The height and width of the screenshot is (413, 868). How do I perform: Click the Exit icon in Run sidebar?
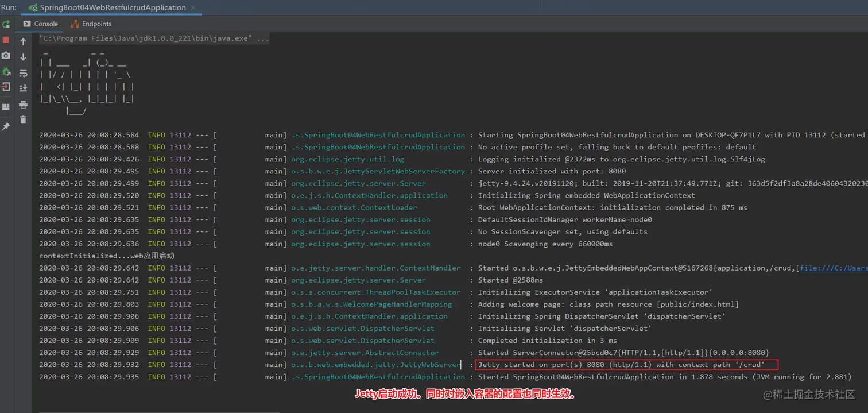pos(6,87)
